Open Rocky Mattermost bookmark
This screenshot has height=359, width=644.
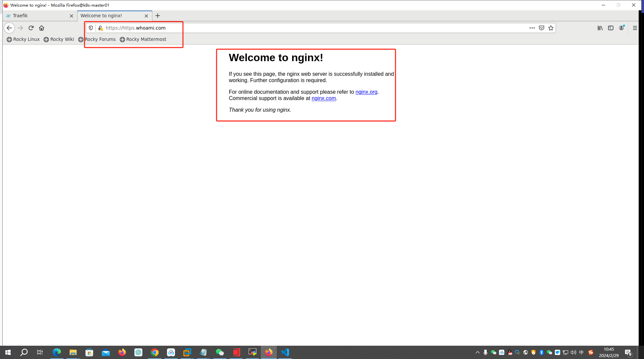point(143,39)
